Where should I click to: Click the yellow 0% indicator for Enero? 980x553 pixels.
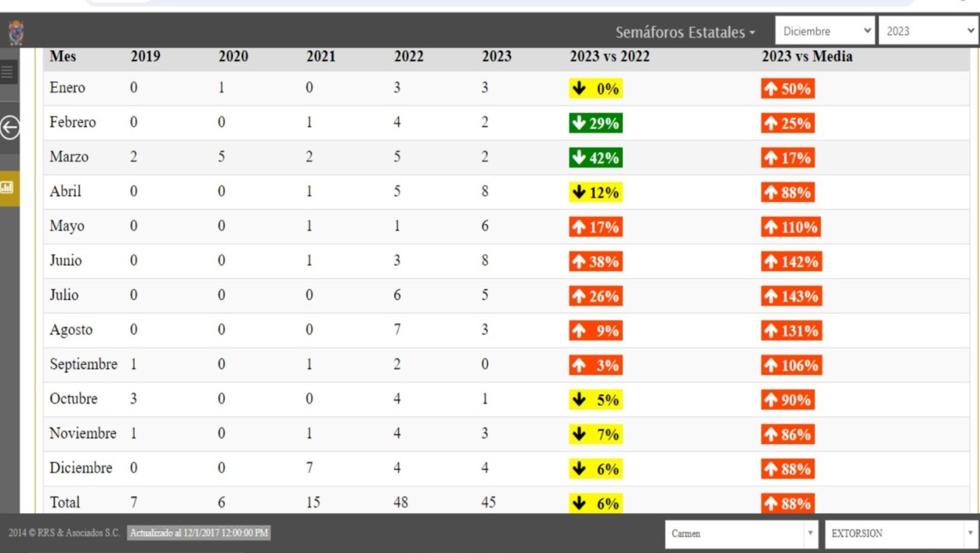(x=595, y=88)
